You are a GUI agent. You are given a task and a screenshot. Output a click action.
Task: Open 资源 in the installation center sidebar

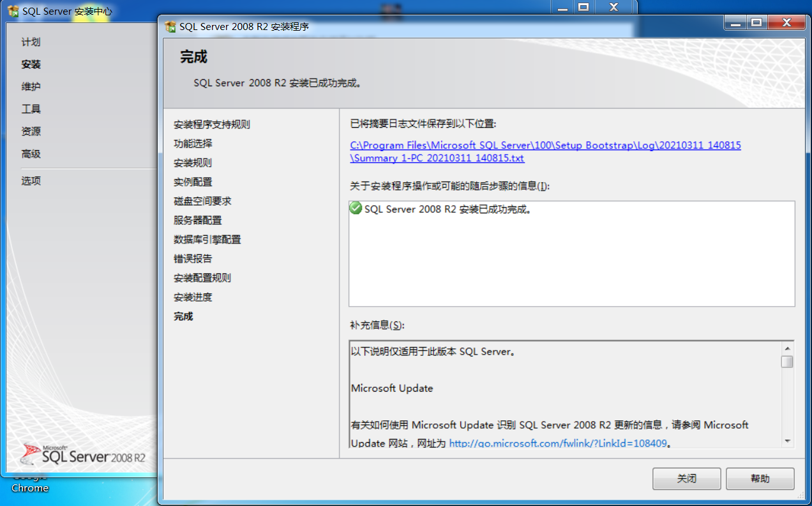31,132
